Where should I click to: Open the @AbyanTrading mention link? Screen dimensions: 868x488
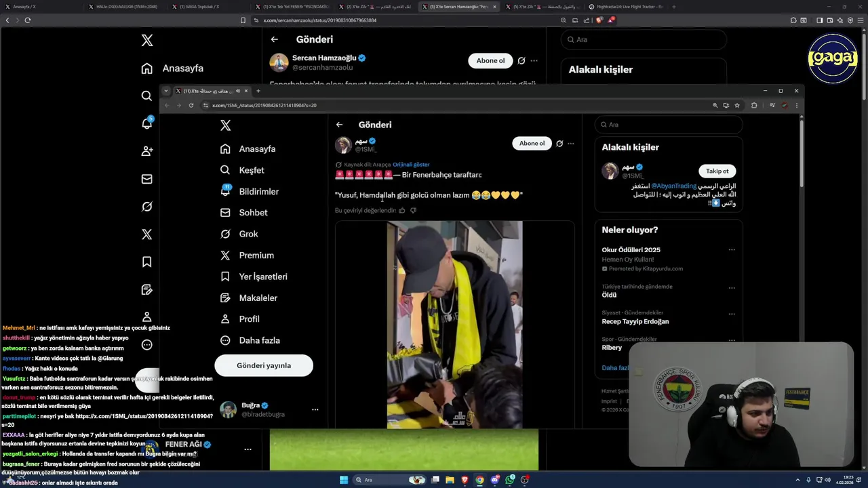point(674,186)
